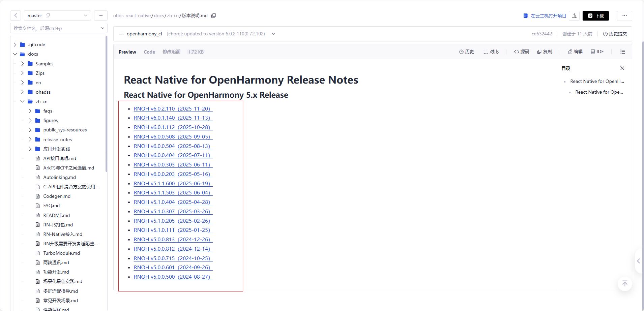Image resolution: width=644 pixels, height=311 pixels.
Task: Collapse the zh-cn folder
Action: pyautogui.click(x=22, y=101)
